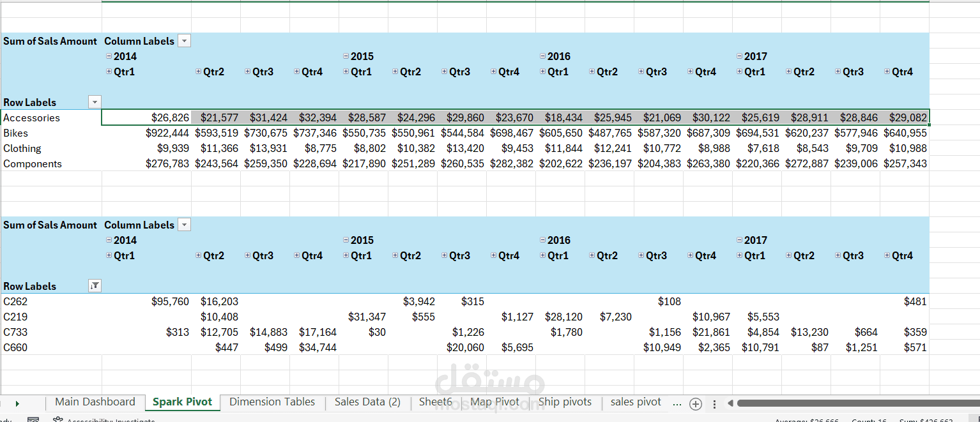
Task: Open the Map Pivot sheet tab
Action: coord(495,402)
